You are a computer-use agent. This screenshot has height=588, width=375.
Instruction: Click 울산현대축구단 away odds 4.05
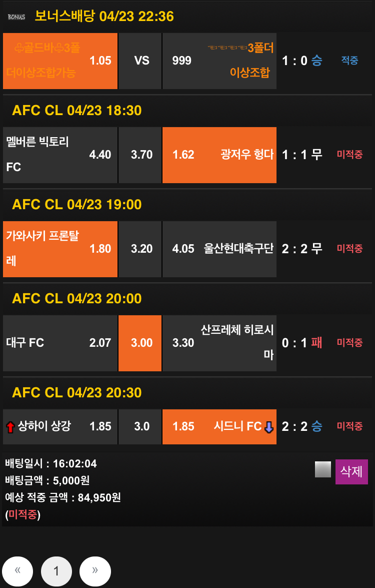coord(219,249)
